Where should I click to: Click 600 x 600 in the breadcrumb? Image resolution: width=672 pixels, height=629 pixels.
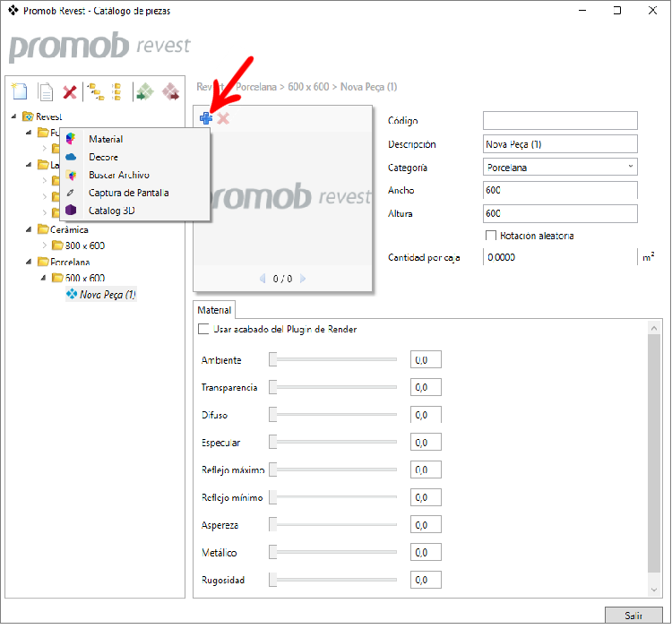(x=308, y=87)
